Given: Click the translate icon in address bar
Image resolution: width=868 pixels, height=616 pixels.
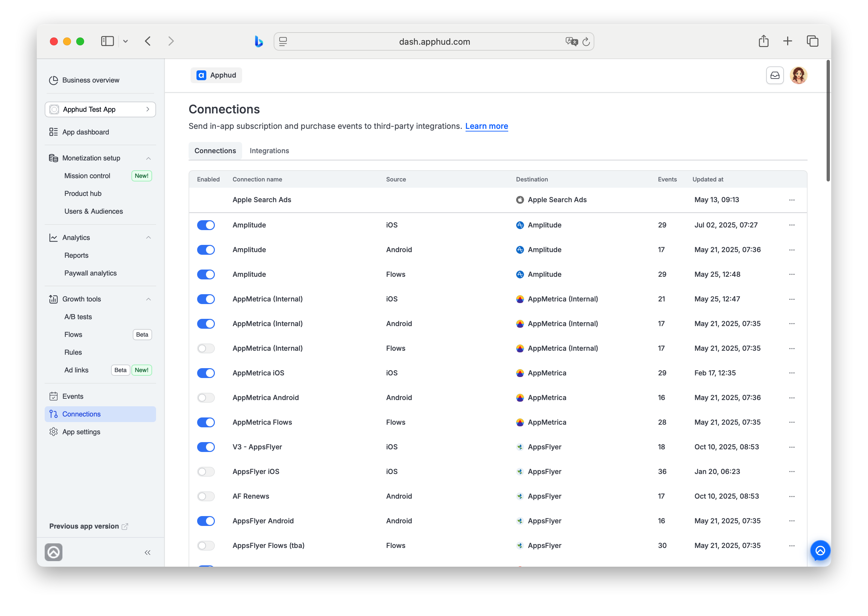Looking at the screenshot, I should coord(571,41).
